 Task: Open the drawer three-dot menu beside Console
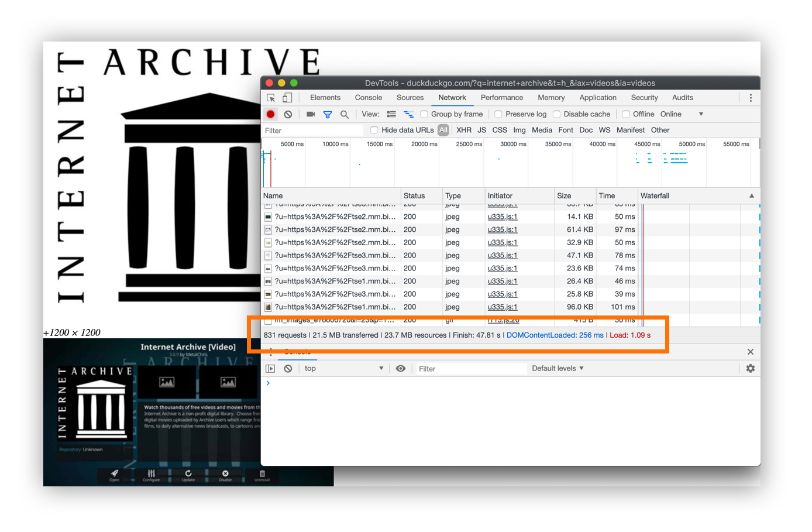[x=270, y=352]
